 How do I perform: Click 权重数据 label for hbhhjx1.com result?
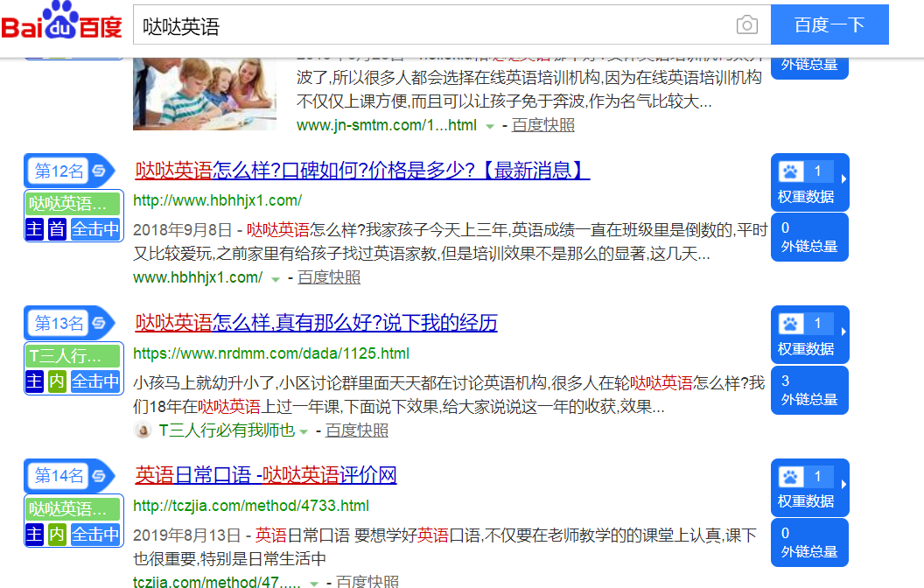click(806, 197)
